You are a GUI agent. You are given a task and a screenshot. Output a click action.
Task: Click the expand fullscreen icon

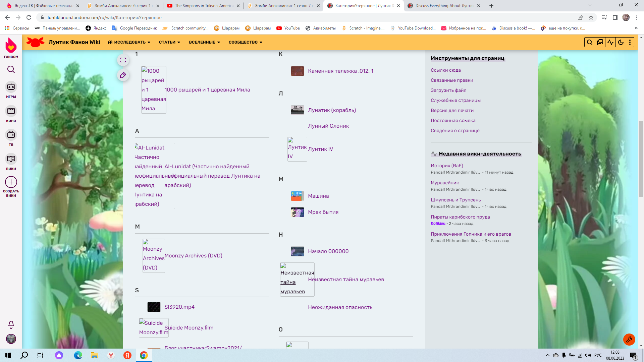[x=123, y=60]
